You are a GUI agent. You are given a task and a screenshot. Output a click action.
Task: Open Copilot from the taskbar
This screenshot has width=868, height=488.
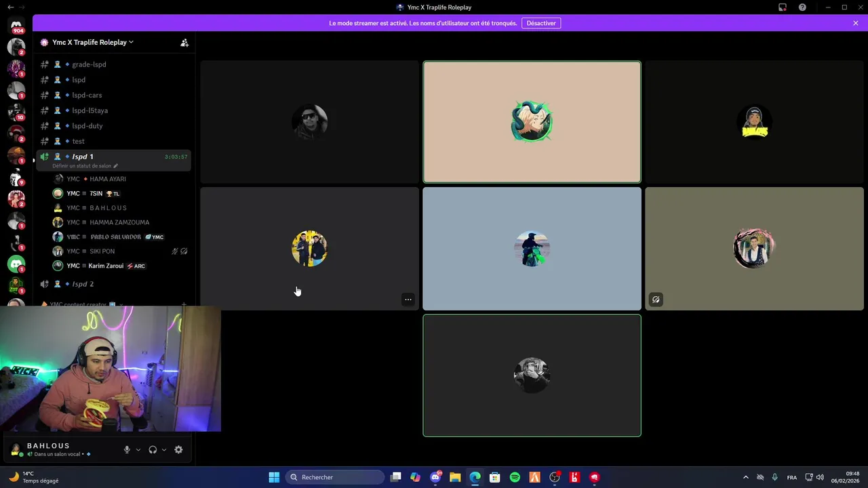click(416, 477)
